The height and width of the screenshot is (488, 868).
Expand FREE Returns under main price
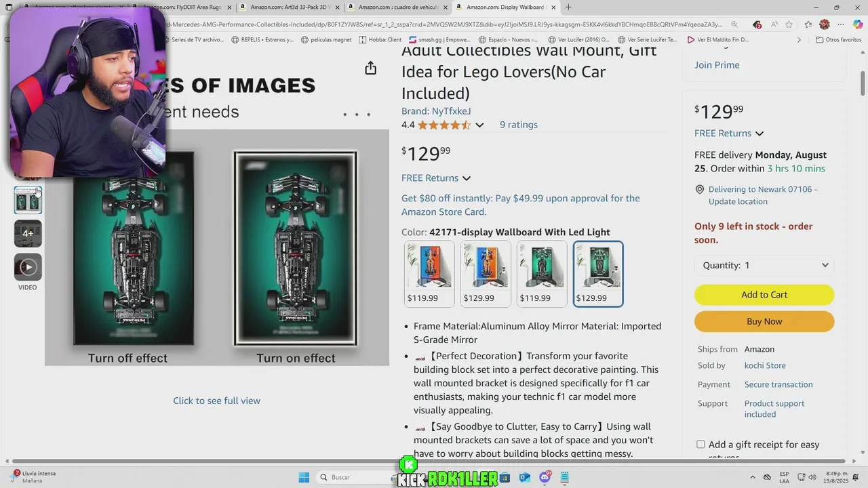click(435, 178)
